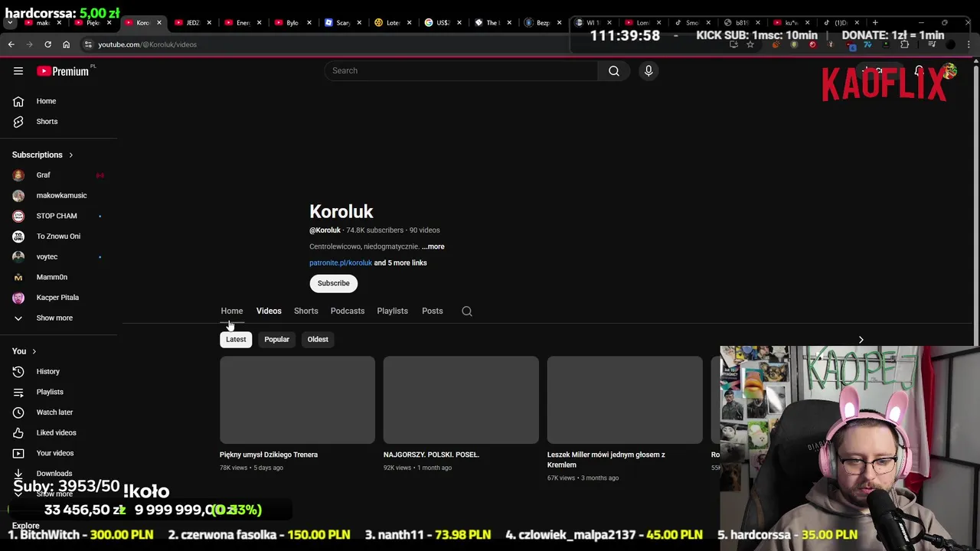Open site information icon in address bar
Viewport: 980px width, 551px height.
click(88, 44)
